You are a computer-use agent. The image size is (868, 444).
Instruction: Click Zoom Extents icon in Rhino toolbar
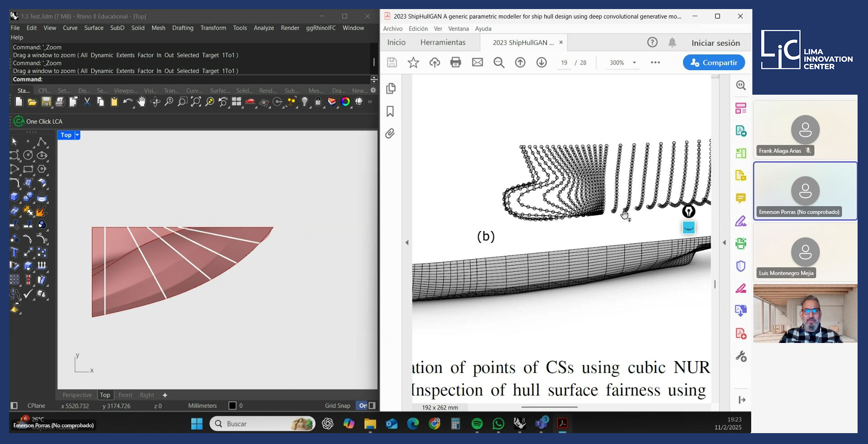(x=196, y=102)
